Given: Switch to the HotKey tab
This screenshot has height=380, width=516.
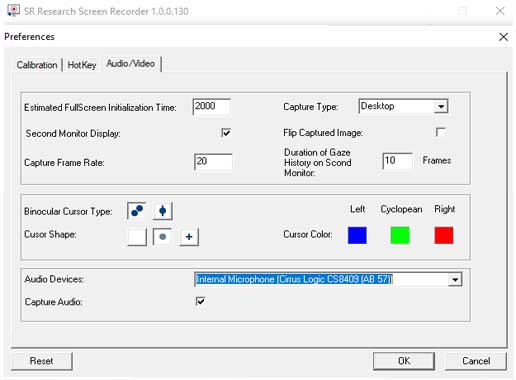Looking at the screenshot, I should [x=82, y=65].
